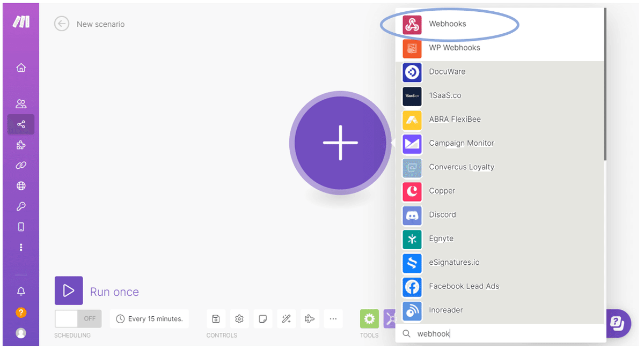Choose DocuWare from the app list
The width and height of the screenshot is (644, 350).
click(x=500, y=71)
